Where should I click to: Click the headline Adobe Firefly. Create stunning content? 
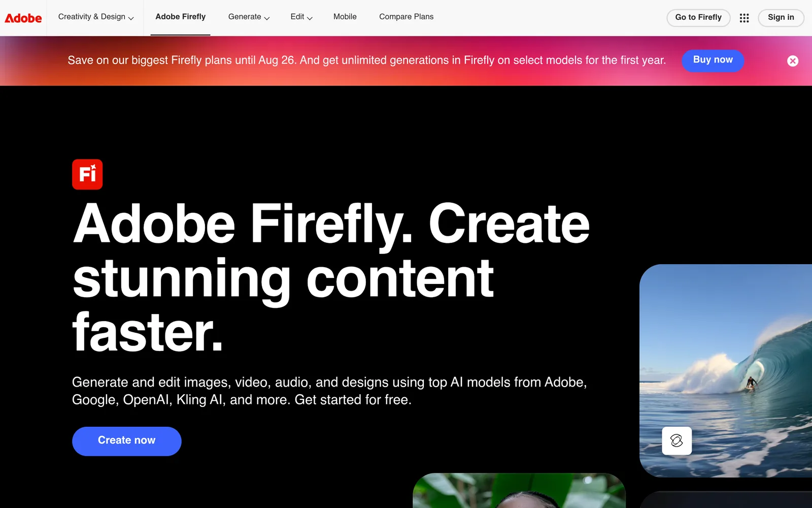click(331, 277)
